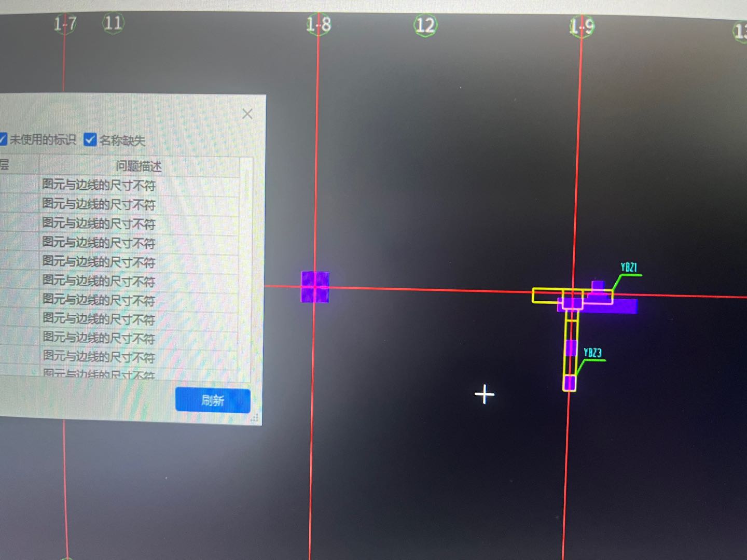
Task: Toggle the 未使用的标识 checkbox
Action: coord(3,138)
